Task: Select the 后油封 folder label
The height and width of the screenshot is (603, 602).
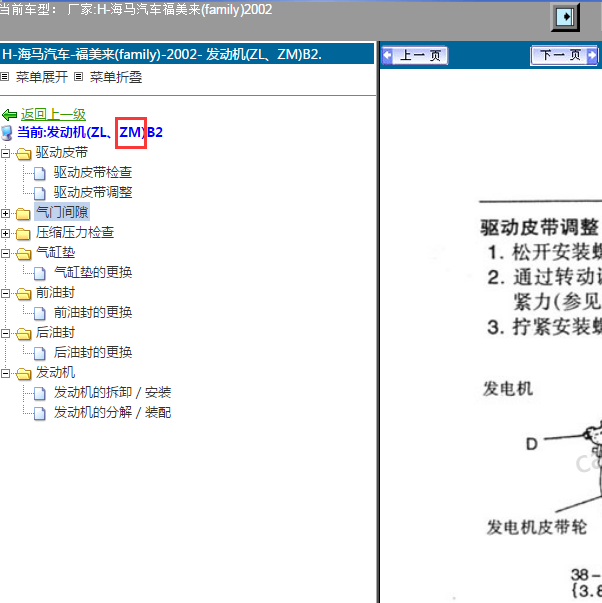Action: coord(55,332)
